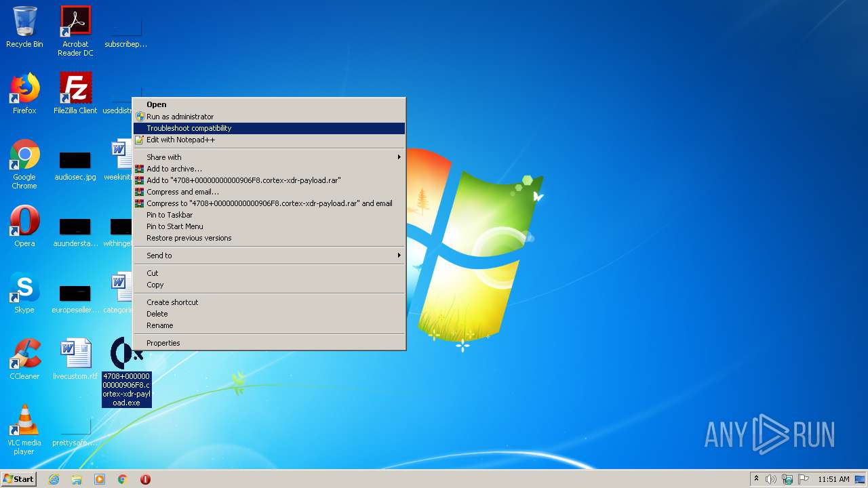
Task: Click the Action Center flag icon
Action: point(803,479)
